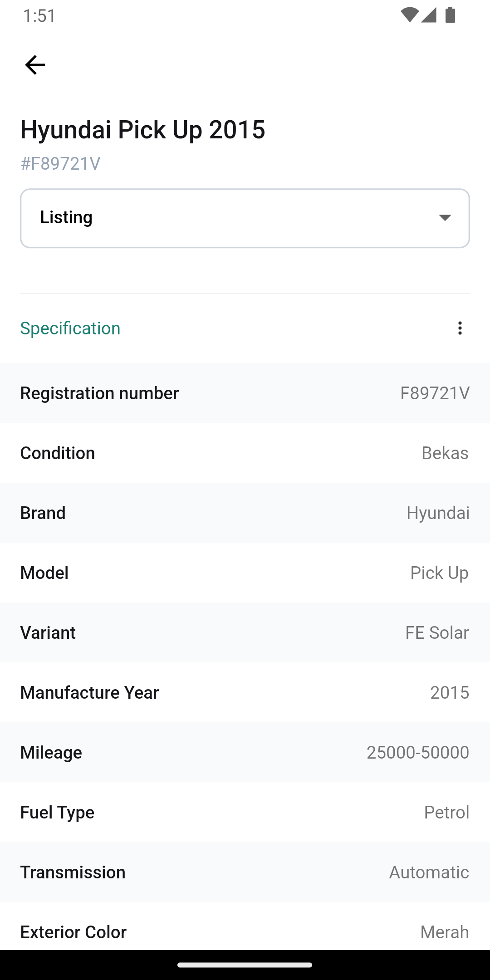Tap the Wi-Fi status icon
Screen dimensions: 490x980
click(409, 15)
